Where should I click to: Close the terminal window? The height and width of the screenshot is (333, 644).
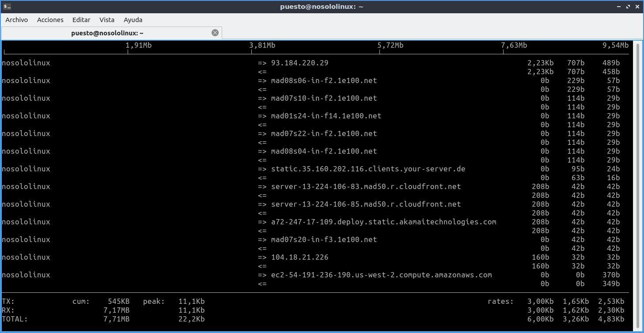point(637,7)
